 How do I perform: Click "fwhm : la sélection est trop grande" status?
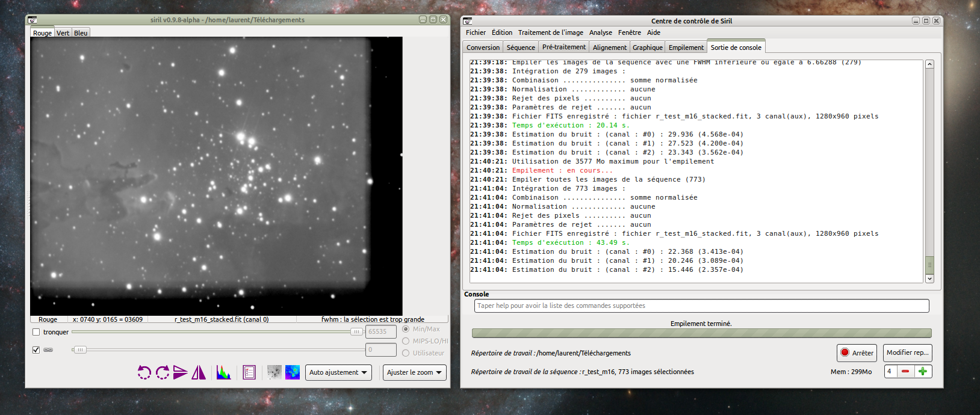(373, 319)
